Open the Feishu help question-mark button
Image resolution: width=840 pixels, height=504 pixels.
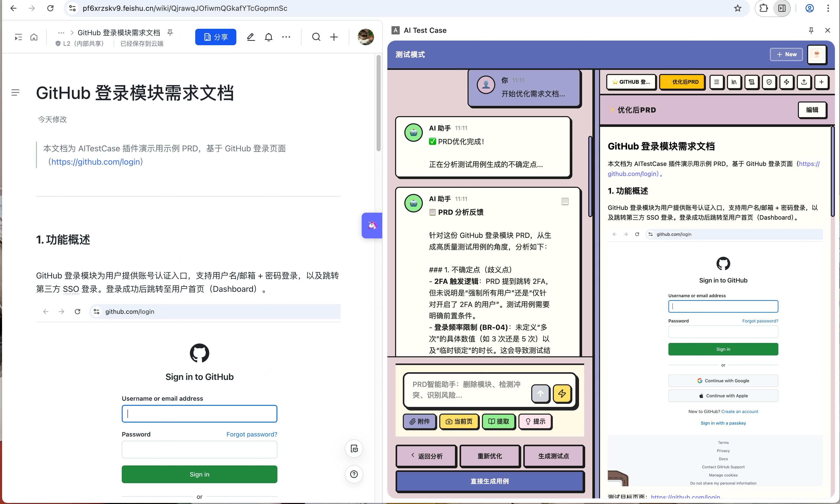coord(354,474)
